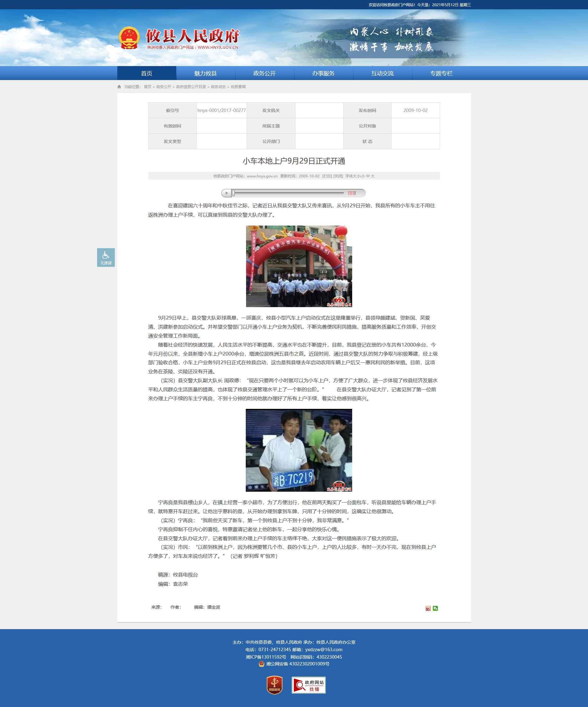The width and height of the screenshot is (588, 707).
Task: Select 互动交流 in the navigation bar
Action: 382,74
